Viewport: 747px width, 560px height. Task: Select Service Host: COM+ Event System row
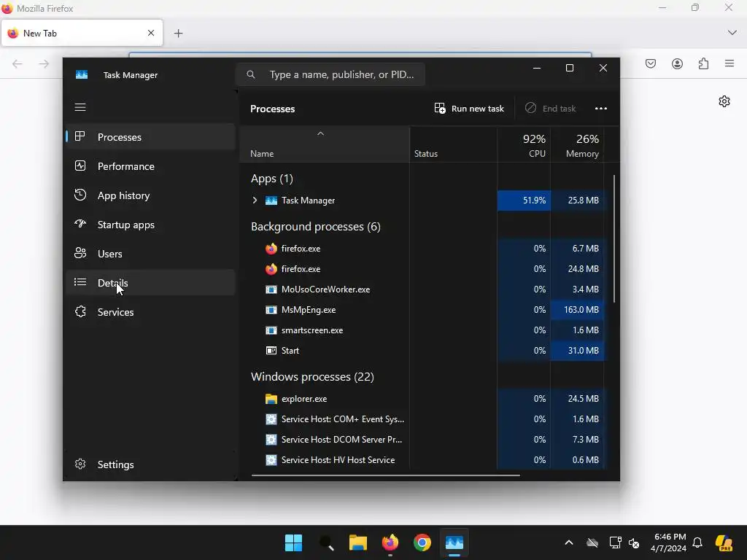tap(422, 419)
